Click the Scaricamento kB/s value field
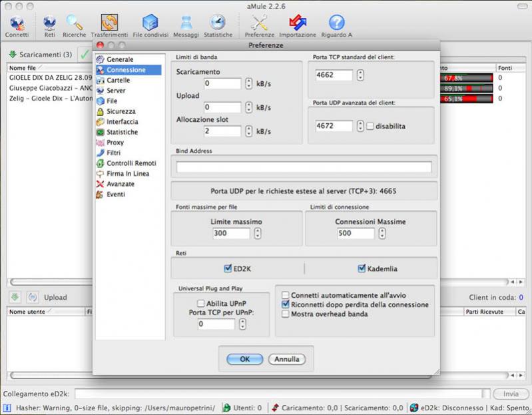This screenshot has height=415, width=532. [222, 83]
